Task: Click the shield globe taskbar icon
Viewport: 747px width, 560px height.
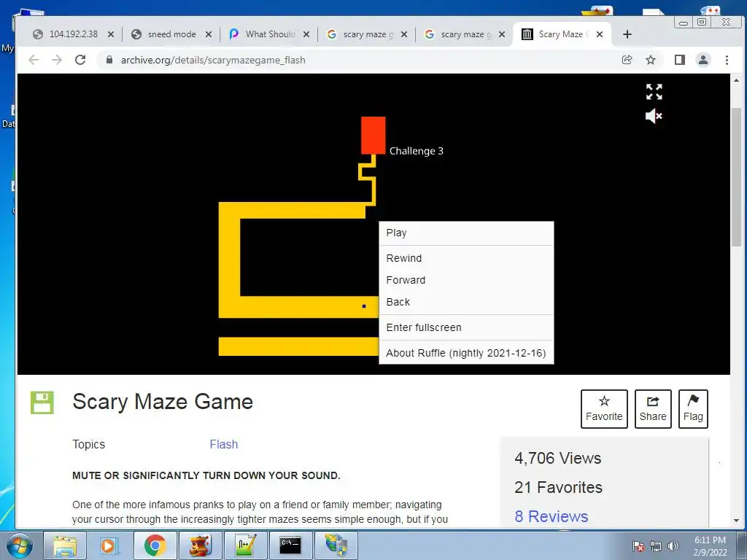Action: point(336,545)
